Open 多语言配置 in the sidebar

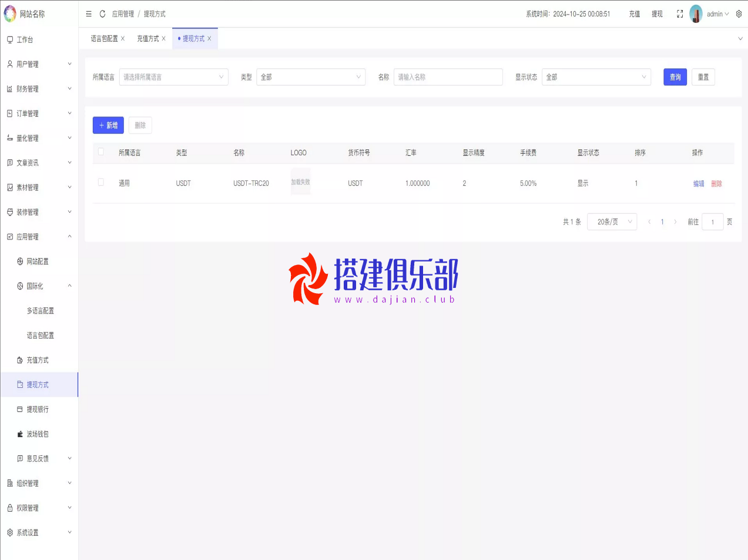pyautogui.click(x=41, y=311)
